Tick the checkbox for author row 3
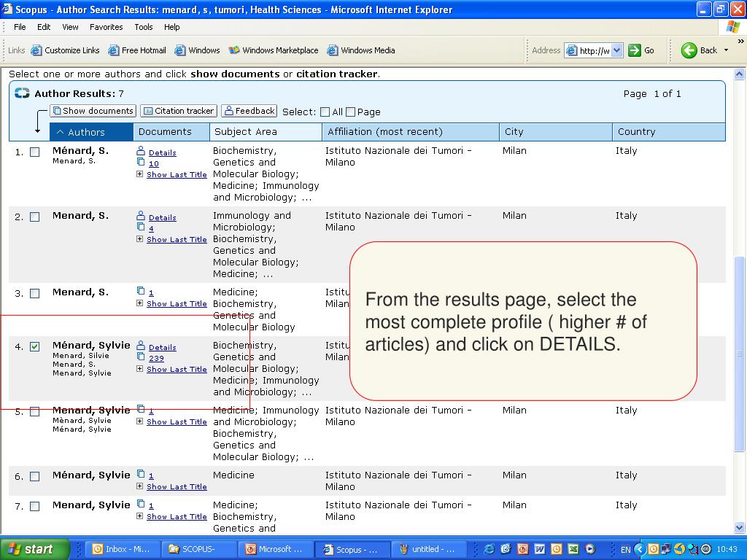747x560 pixels. 35,293
